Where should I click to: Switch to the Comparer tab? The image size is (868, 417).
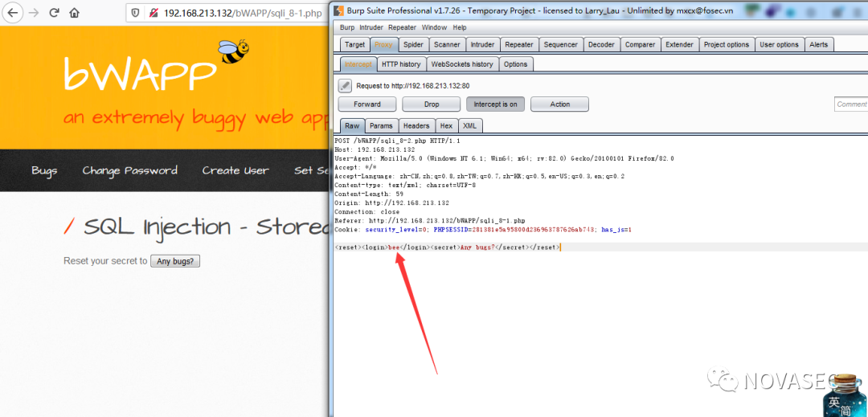640,45
